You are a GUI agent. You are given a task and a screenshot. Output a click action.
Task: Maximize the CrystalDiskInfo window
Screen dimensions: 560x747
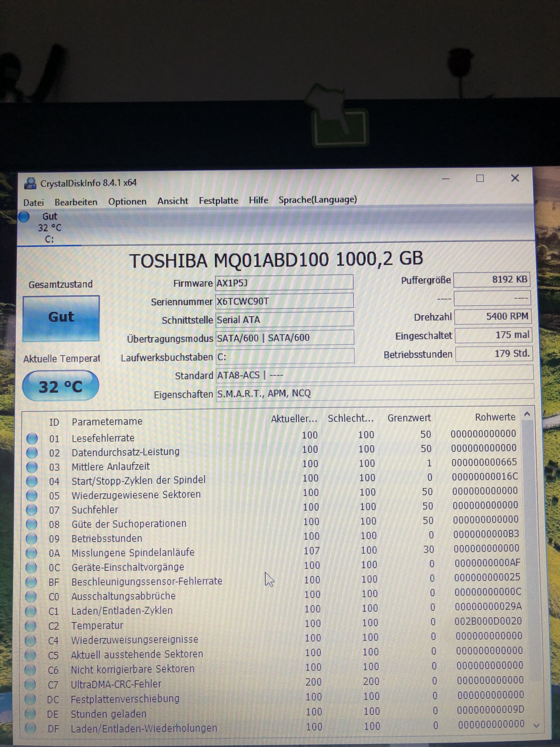[x=480, y=178]
